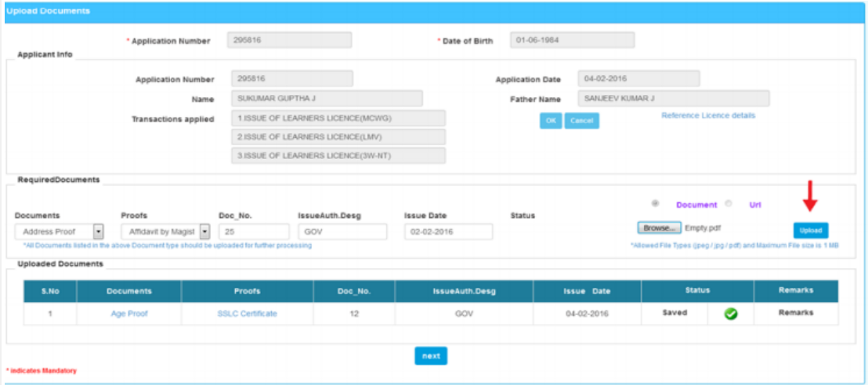Select the Document radio button

[x=655, y=204]
